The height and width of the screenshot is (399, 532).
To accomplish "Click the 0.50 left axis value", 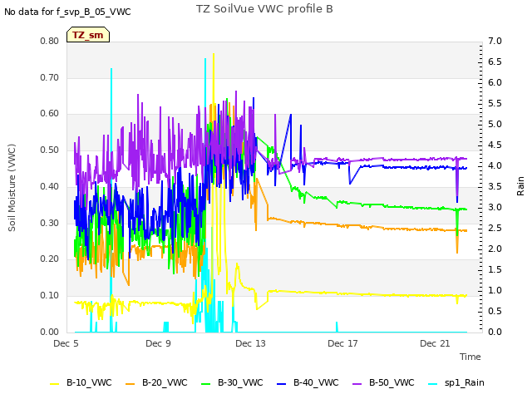I will click(50, 150).
